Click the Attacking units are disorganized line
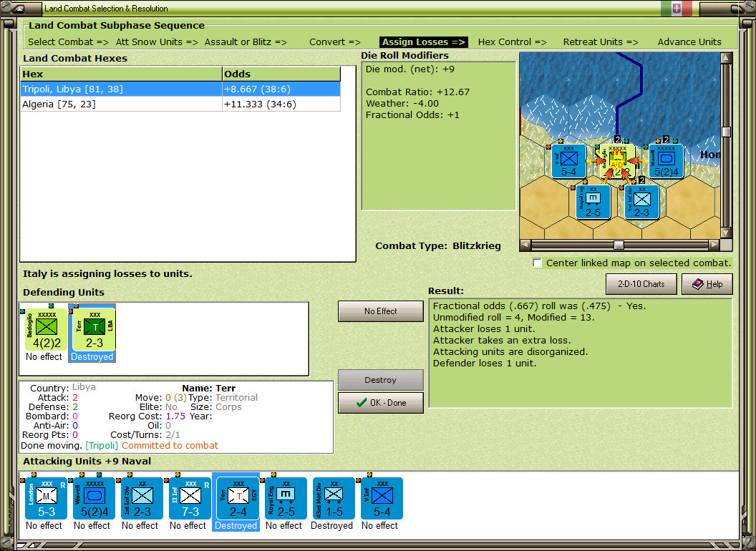Image resolution: width=756 pixels, height=551 pixels. pos(510,352)
